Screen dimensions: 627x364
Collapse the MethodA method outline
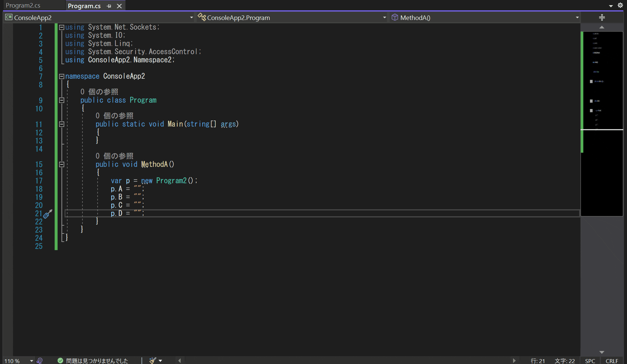62,164
